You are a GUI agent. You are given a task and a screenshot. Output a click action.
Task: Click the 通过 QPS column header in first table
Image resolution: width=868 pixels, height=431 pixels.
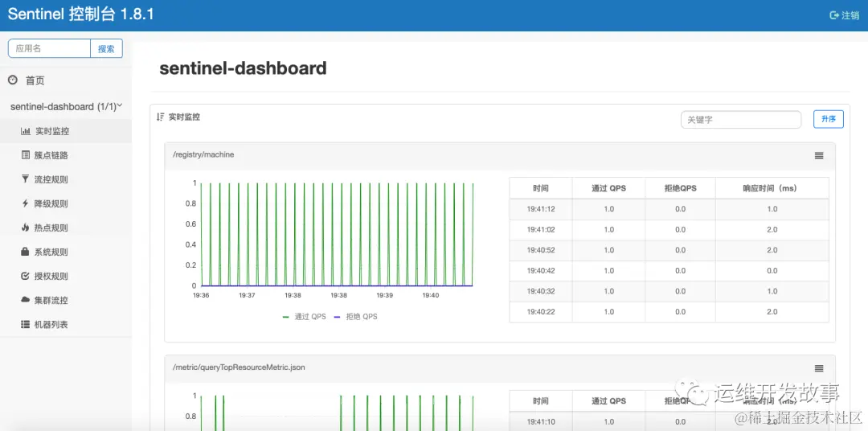(x=609, y=188)
